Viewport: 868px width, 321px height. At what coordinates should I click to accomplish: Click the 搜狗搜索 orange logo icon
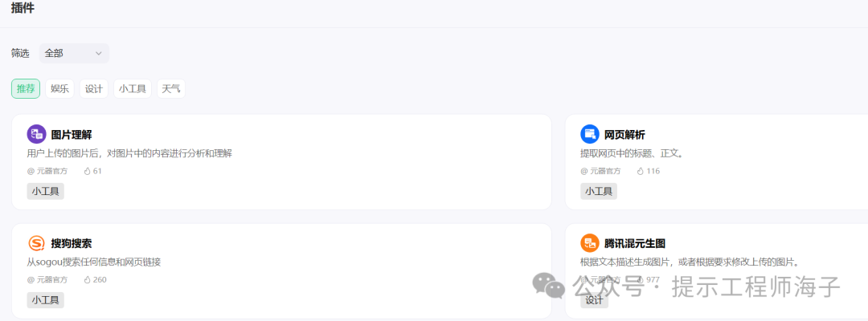(x=36, y=243)
